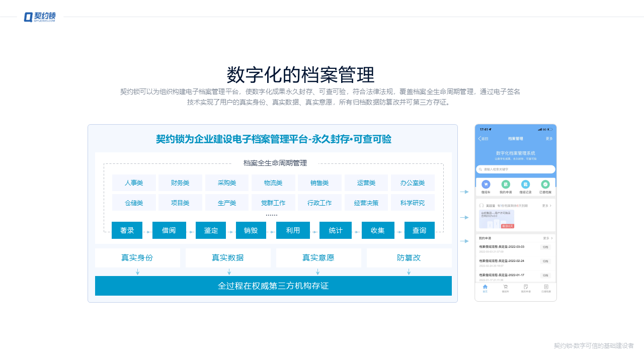Open the round green 已借档案 checkmark icon
The image size is (644, 362).
pyautogui.click(x=545, y=185)
